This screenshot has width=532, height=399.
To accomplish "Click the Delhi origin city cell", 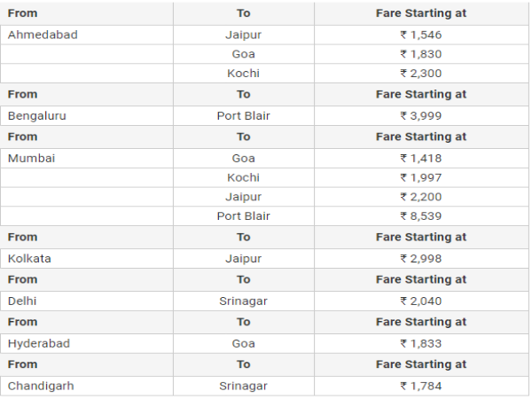I will (x=23, y=301).
